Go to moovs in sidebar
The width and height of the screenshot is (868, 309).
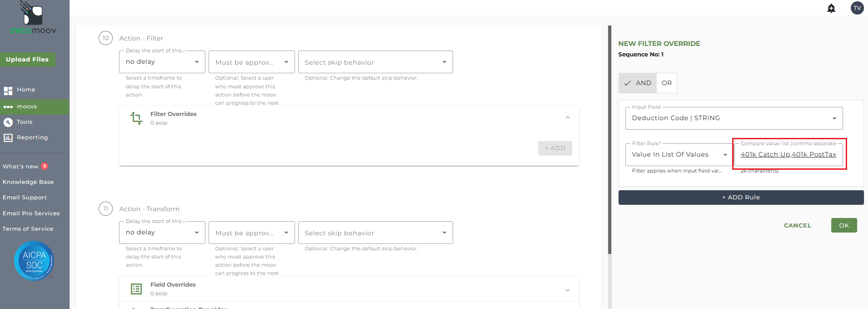point(27,106)
